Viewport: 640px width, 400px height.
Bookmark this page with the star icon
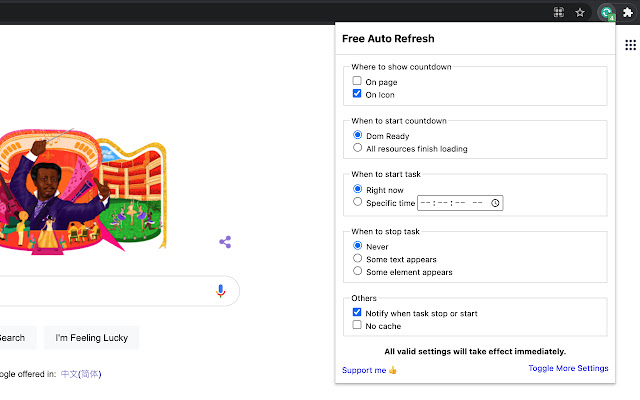point(580,13)
